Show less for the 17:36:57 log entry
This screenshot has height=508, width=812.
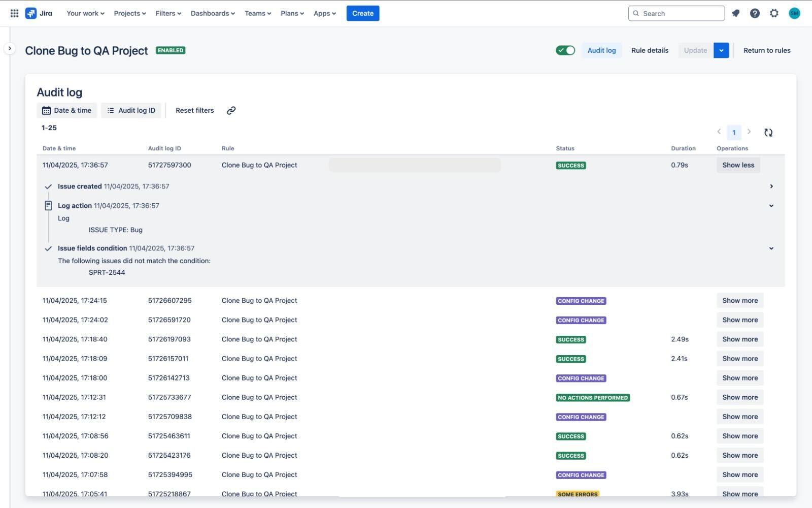pos(738,165)
